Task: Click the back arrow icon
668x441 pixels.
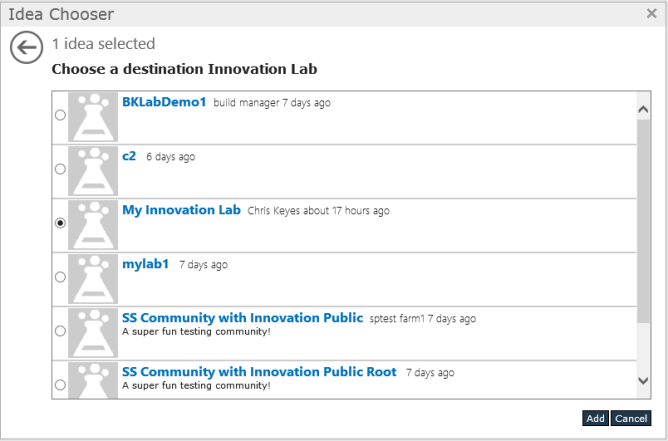Action: tap(26, 47)
